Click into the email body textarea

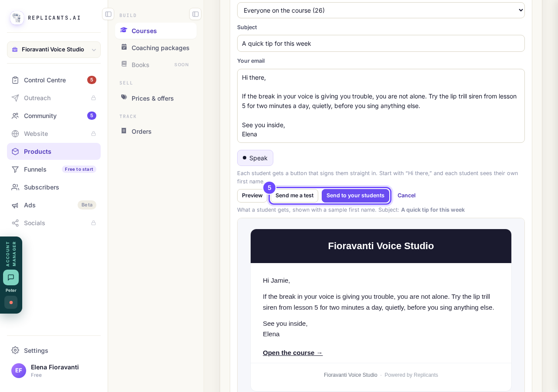(381, 106)
